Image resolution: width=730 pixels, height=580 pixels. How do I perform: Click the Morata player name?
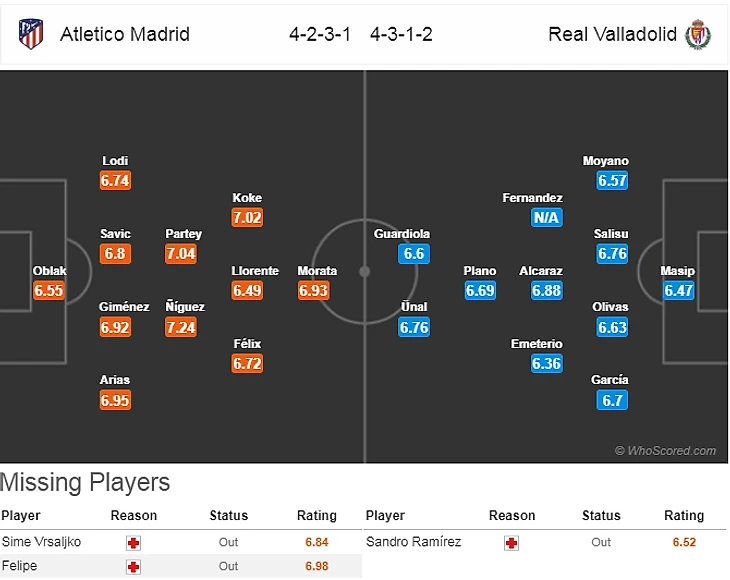(x=317, y=271)
